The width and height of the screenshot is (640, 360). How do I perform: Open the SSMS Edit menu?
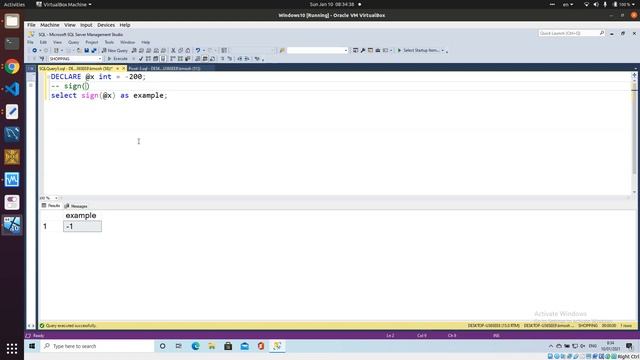[x=43, y=42]
